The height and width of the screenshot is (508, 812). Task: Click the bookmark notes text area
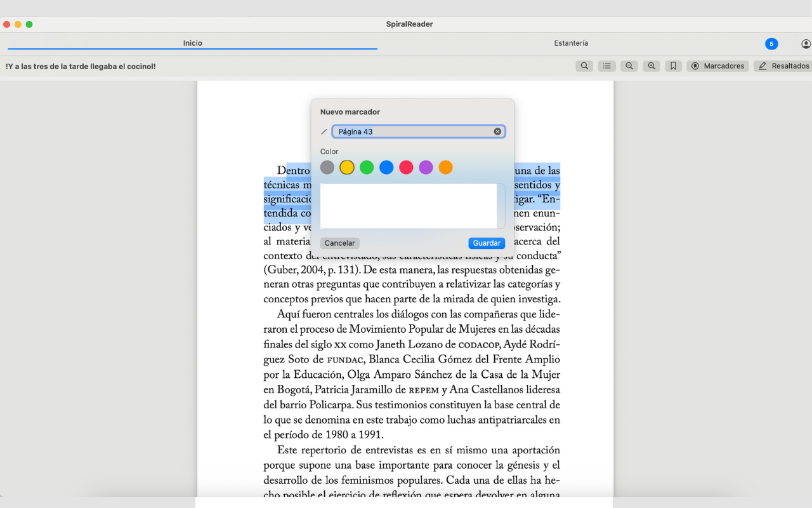point(412,206)
